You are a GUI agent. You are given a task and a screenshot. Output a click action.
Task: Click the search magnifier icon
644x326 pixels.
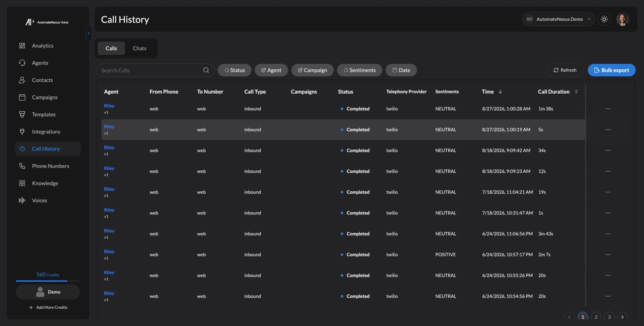206,70
